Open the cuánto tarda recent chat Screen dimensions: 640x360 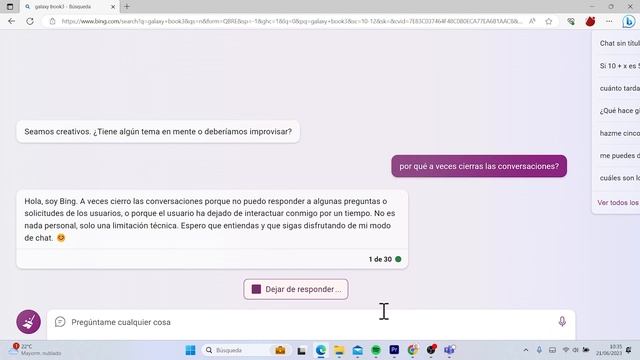[619, 88]
